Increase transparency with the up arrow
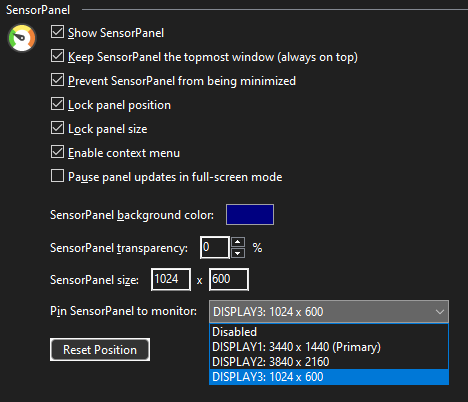The image size is (468, 402). coord(238,242)
